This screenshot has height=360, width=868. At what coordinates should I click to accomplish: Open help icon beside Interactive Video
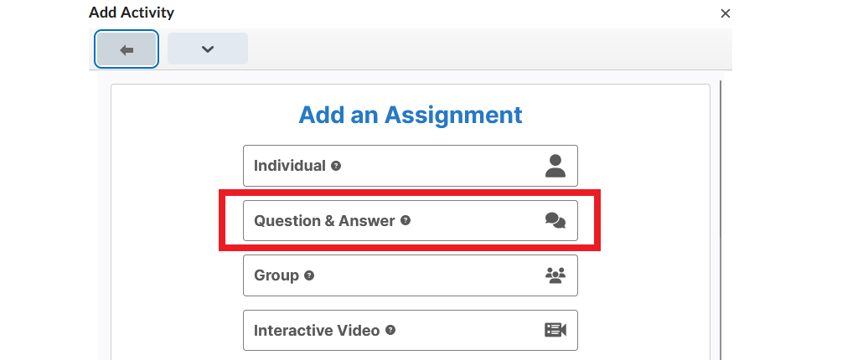tap(390, 330)
